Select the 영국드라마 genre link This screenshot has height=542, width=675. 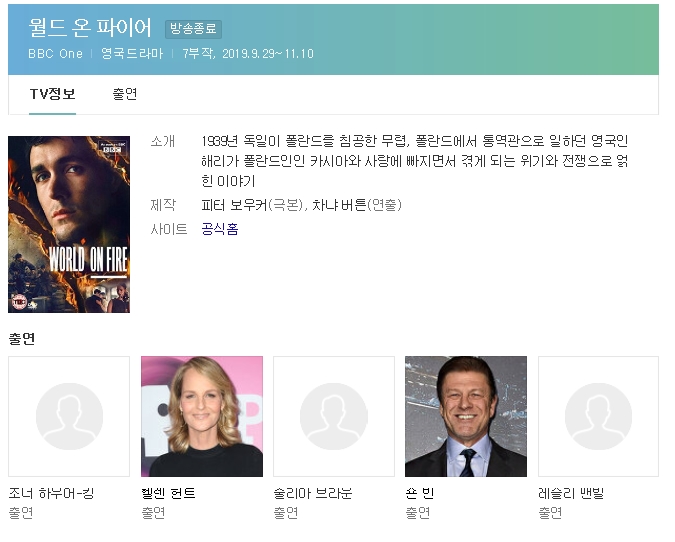[x=132, y=54]
